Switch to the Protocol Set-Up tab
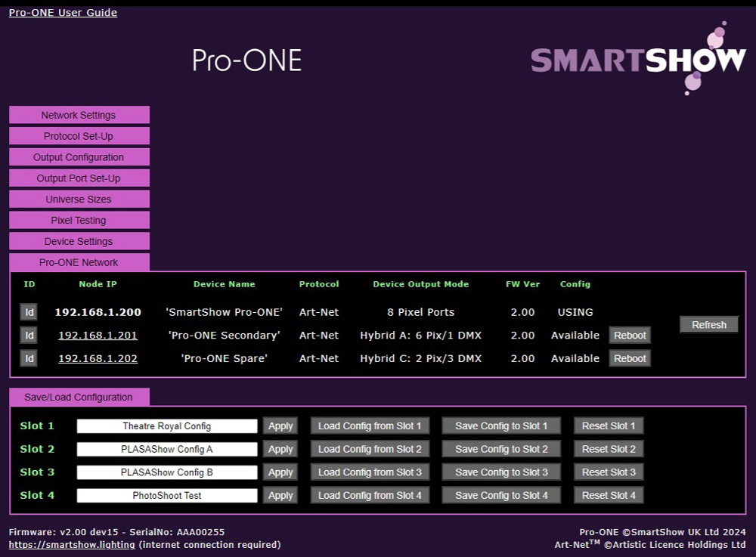This screenshot has height=557, width=756. pyautogui.click(x=79, y=136)
